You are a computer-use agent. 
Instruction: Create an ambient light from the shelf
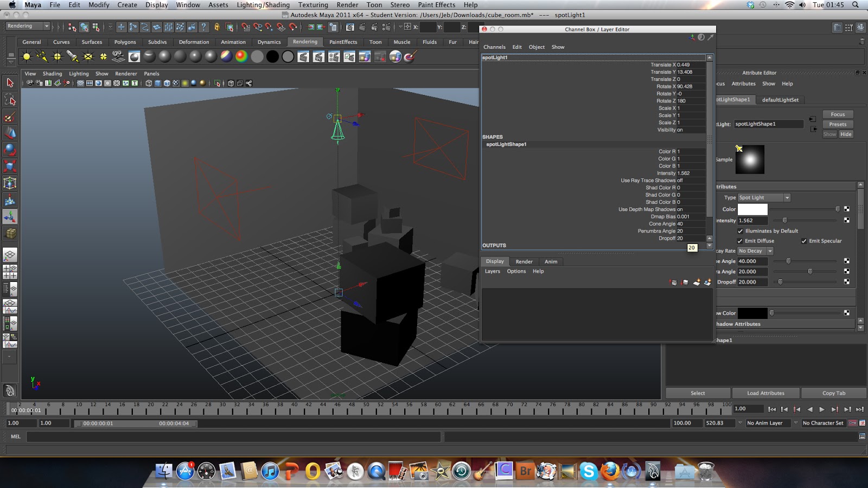(26, 56)
